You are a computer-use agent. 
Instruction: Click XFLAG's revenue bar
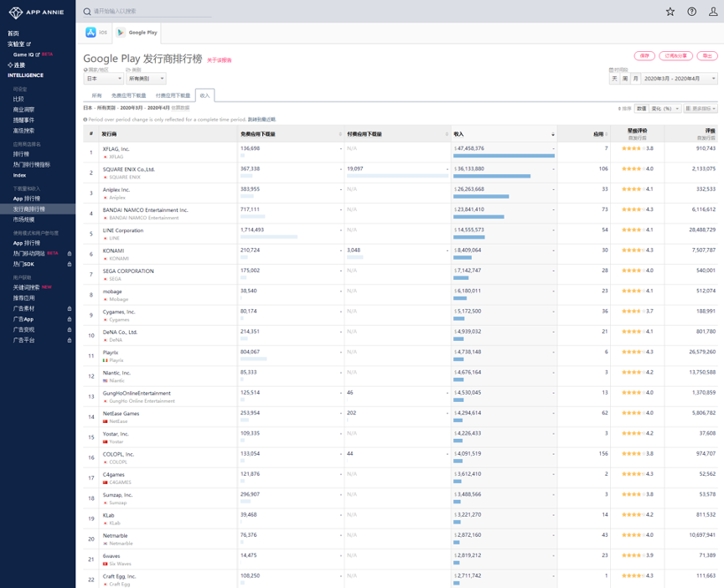(x=504, y=156)
